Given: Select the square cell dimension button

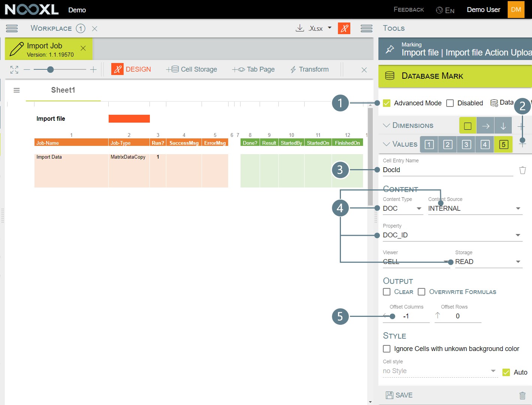Looking at the screenshot, I should (x=468, y=126).
